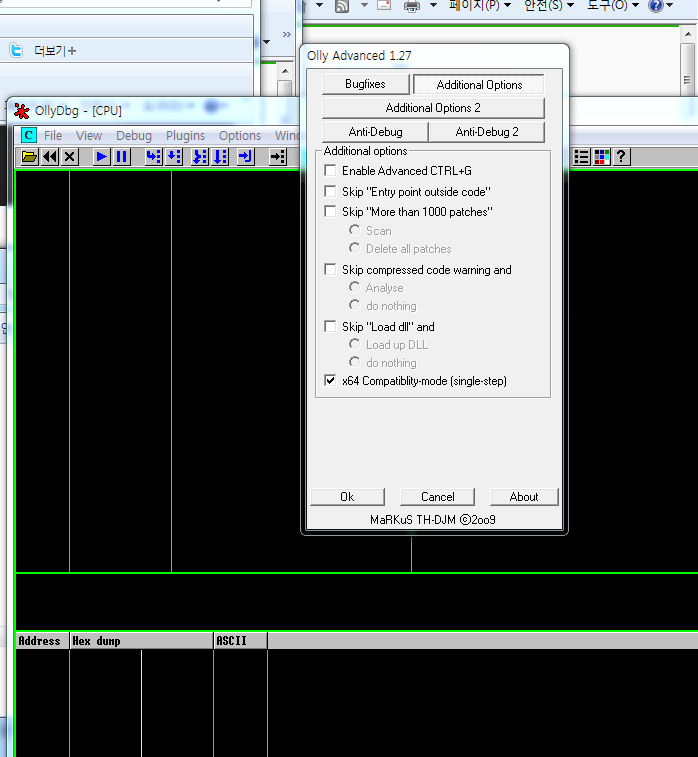Viewport: 698px width, 757px height.
Task: Select do nothing under Skip Load dll
Action: click(354, 362)
